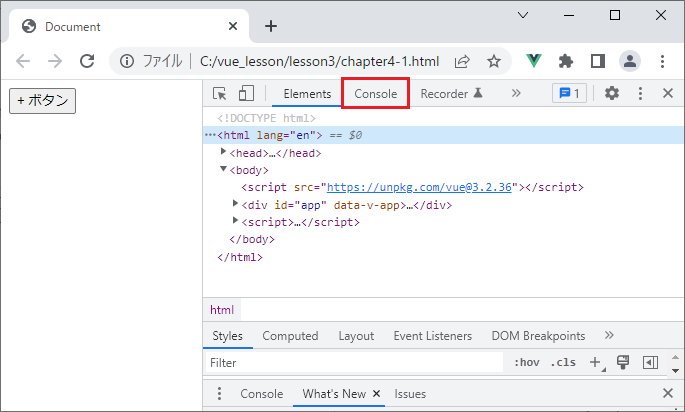This screenshot has height=412, width=685.
Task: Select the html lang="en" element row
Action: (443, 135)
